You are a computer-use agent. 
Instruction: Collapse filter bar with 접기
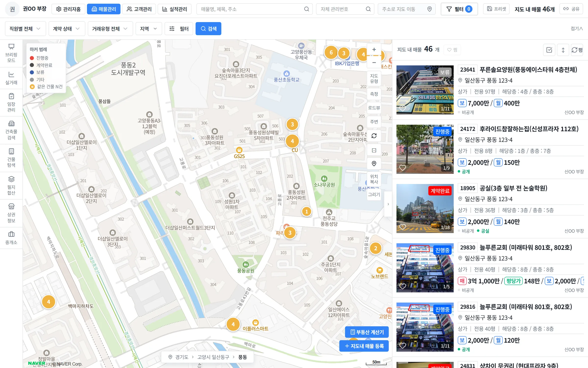[576, 29]
